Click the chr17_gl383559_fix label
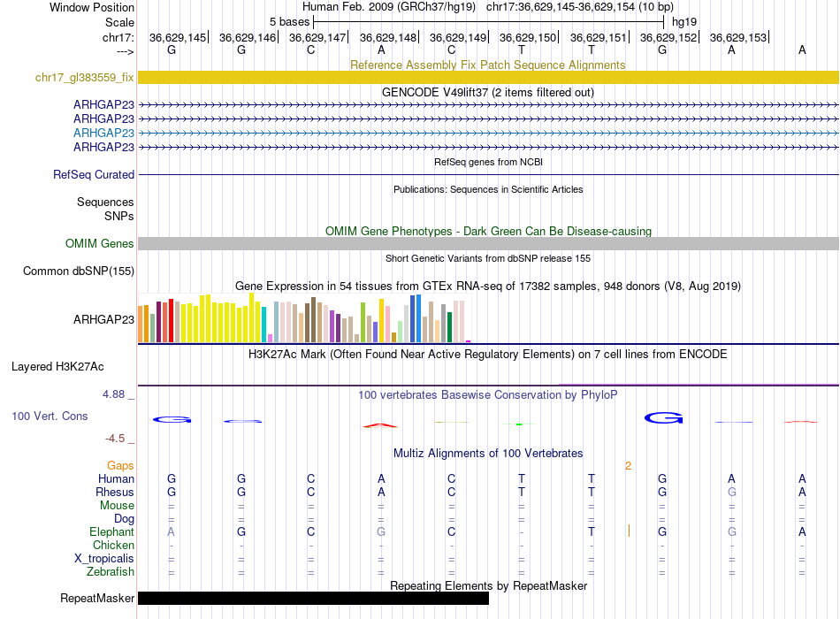The width and height of the screenshot is (840, 619). point(85,77)
